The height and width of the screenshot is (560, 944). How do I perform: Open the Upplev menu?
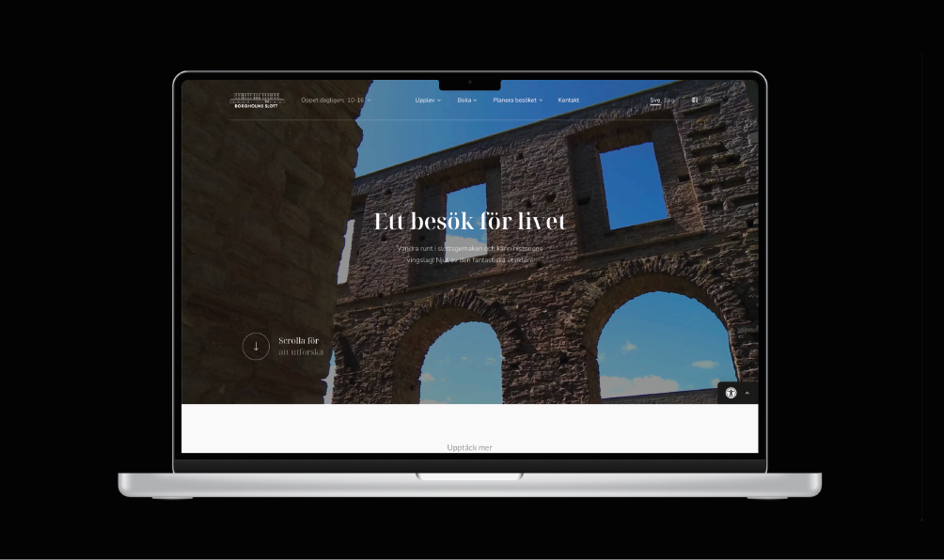tap(424, 101)
